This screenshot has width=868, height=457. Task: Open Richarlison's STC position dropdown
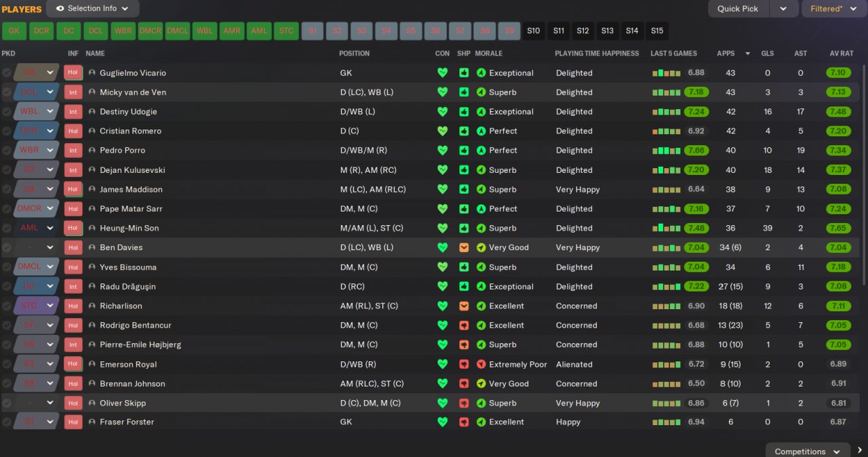click(50, 306)
